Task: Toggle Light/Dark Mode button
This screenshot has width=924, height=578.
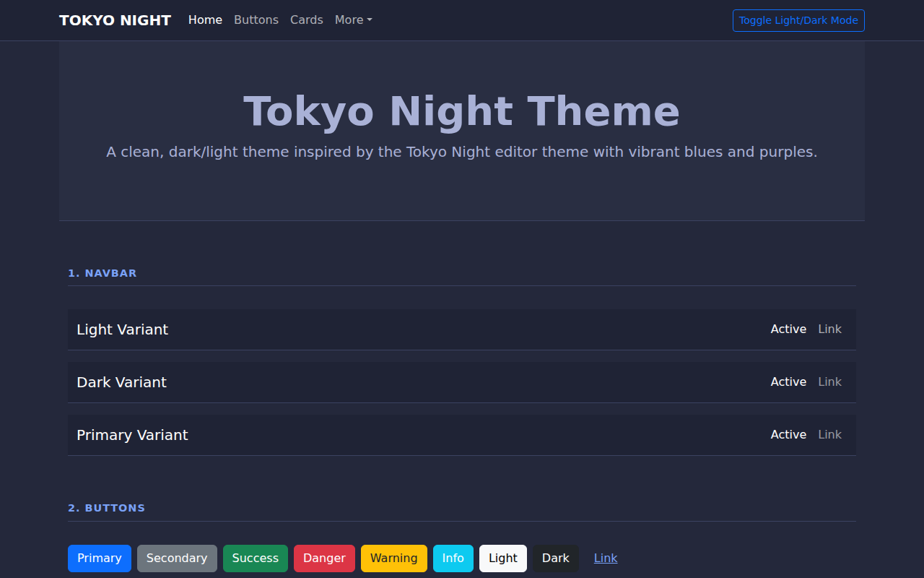Action: [x=798, y=20]
